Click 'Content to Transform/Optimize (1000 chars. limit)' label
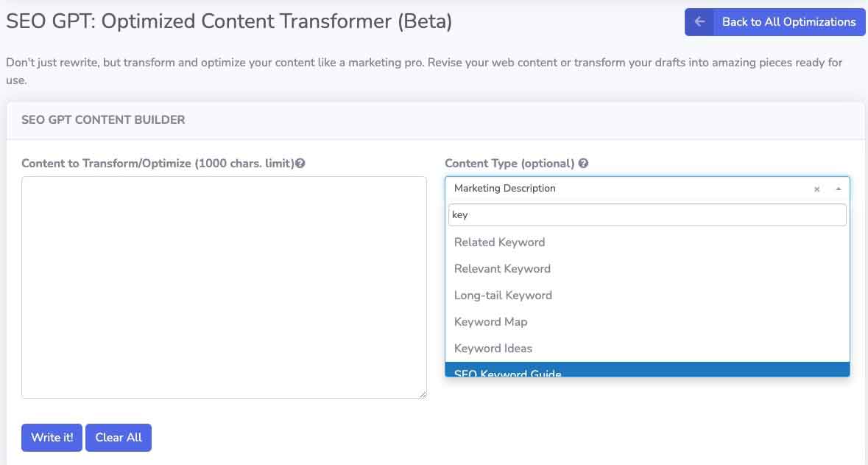The height and width of the screenshot is (465, 868). pos(158,164)
